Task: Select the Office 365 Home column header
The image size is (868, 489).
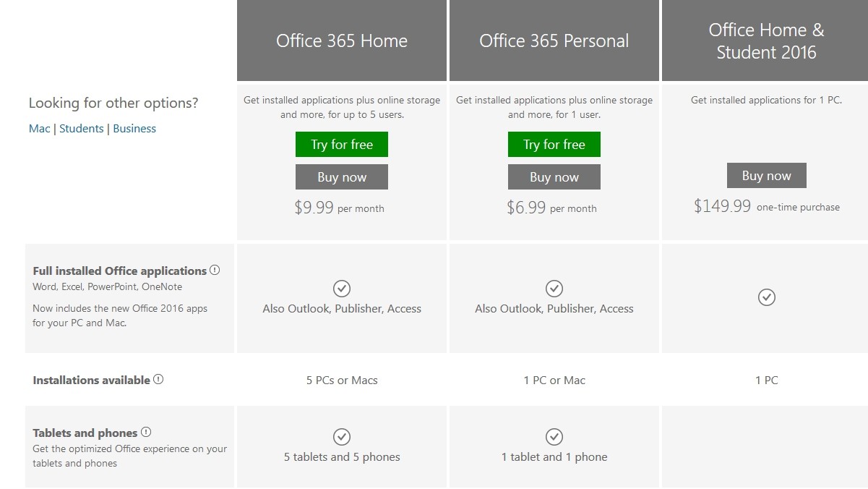Action: tap(342, 41)
